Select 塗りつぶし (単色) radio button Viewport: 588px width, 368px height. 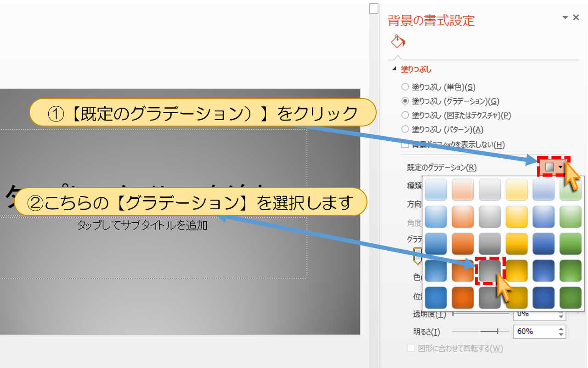[x=405, y=86]
